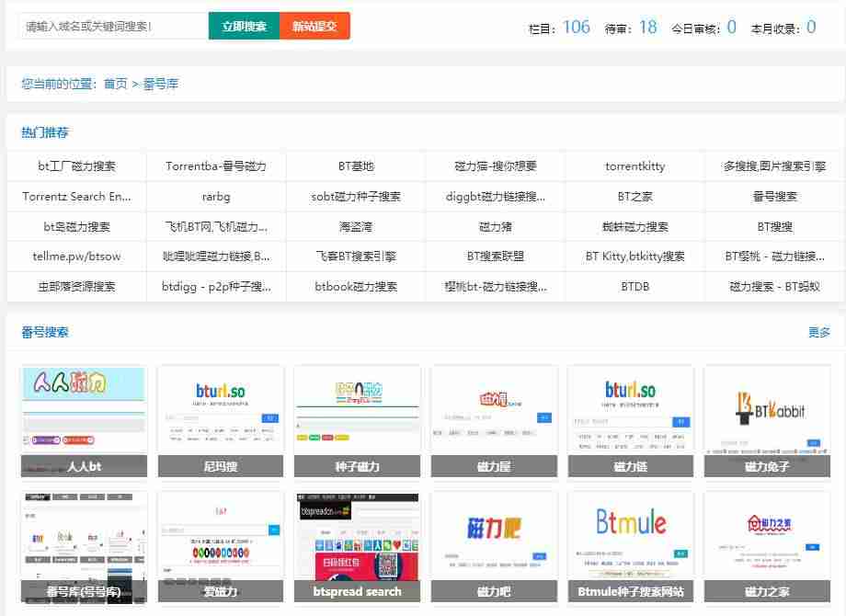Open the torrentkitty link

(635, 166)
